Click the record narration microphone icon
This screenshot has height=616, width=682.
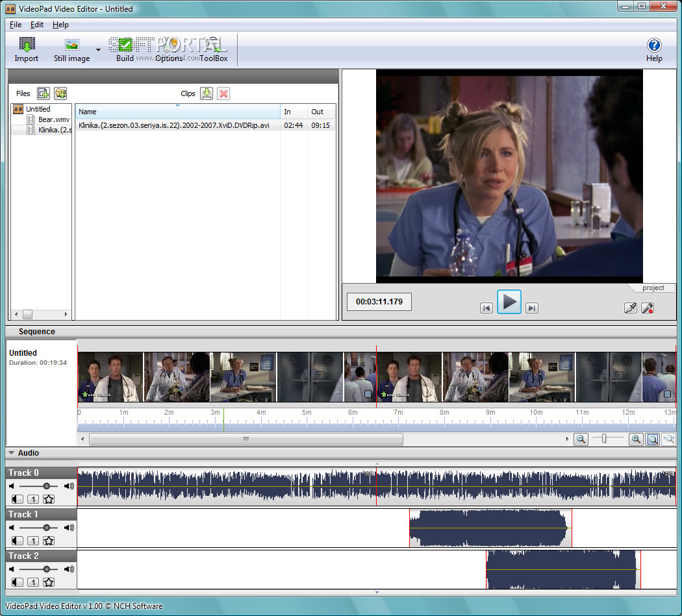point(648,308)
